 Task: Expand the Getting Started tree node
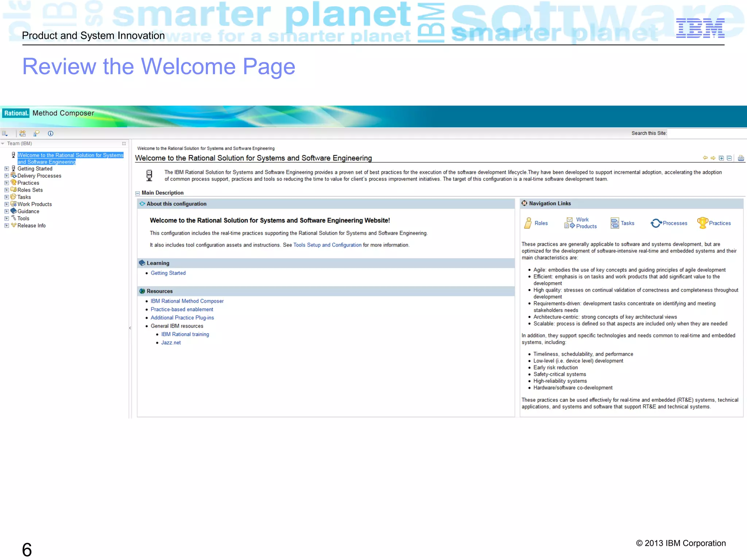point(7,169)
